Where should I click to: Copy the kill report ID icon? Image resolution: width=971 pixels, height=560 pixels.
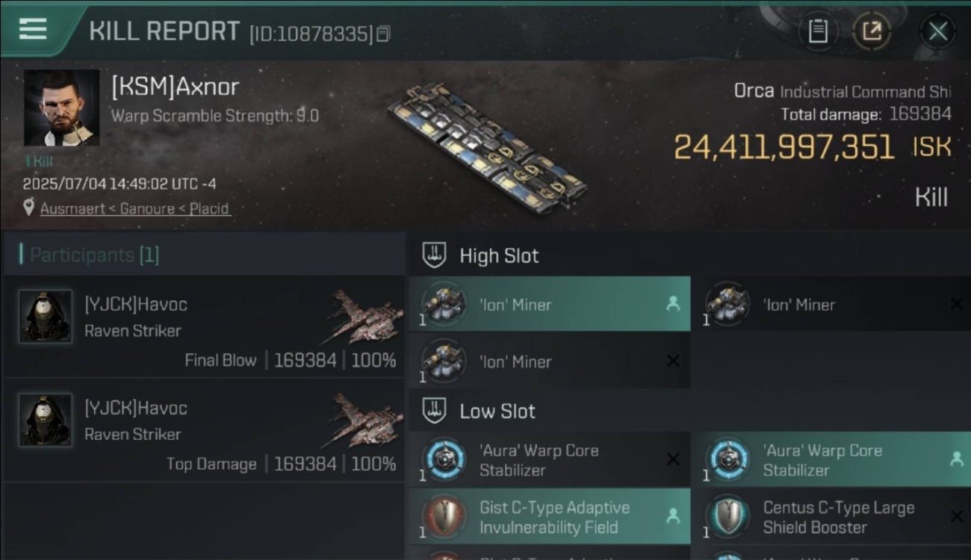383,34
